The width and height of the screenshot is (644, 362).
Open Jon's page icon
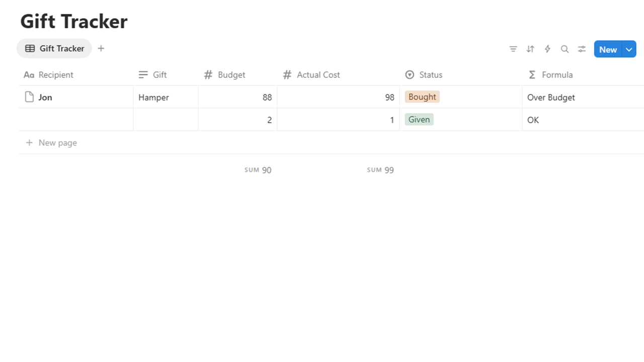[x=30, y=97]
